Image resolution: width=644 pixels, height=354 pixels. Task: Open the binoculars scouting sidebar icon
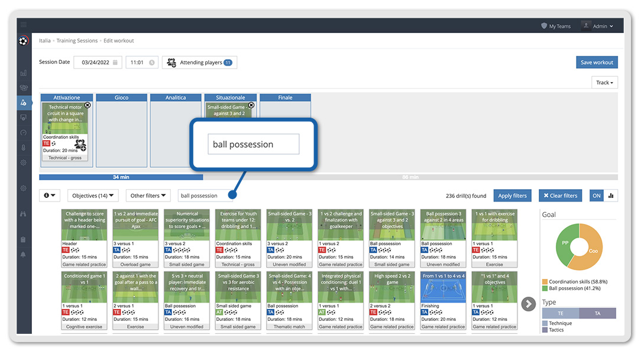[x=24, y=213]
